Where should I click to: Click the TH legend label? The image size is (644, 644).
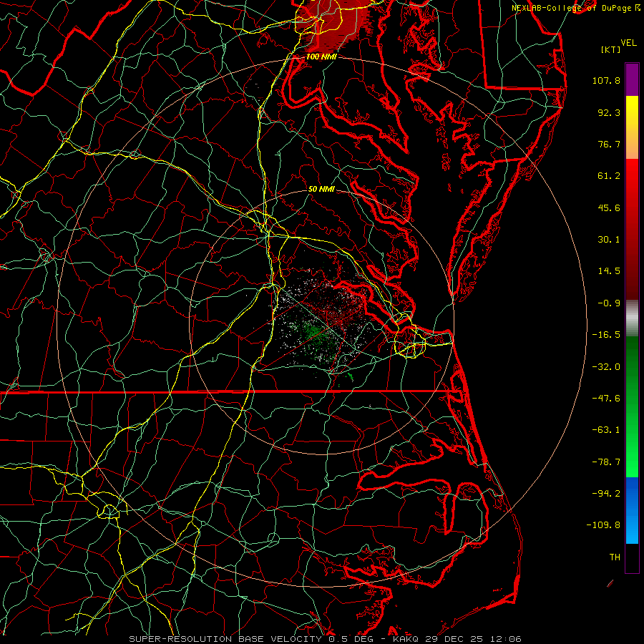point(615,557)
